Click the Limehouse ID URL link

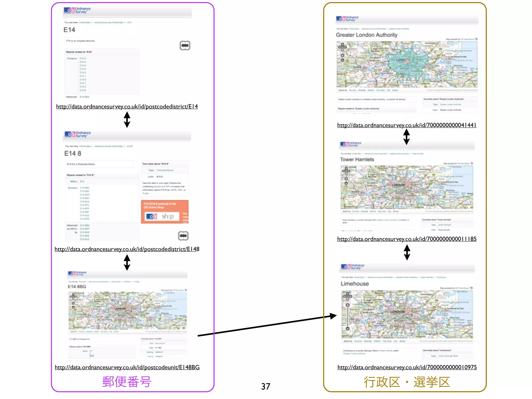coord(407,367)
